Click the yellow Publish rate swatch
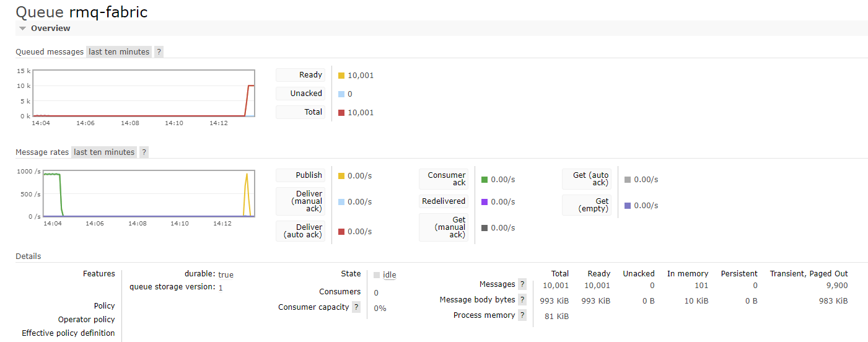This screenshot has height=342, width=868. 341,176
